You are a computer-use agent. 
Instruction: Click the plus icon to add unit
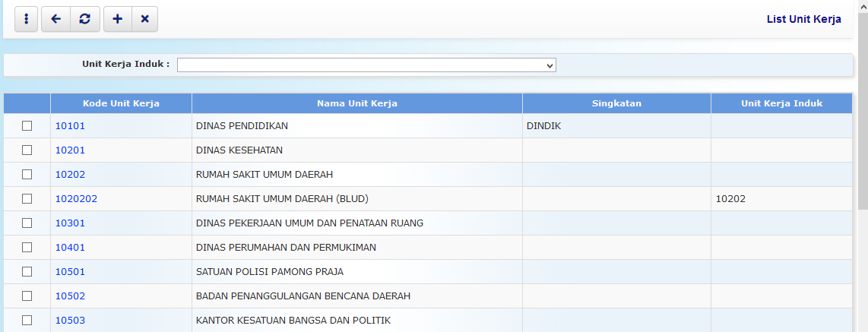click(x=117, y=20)
